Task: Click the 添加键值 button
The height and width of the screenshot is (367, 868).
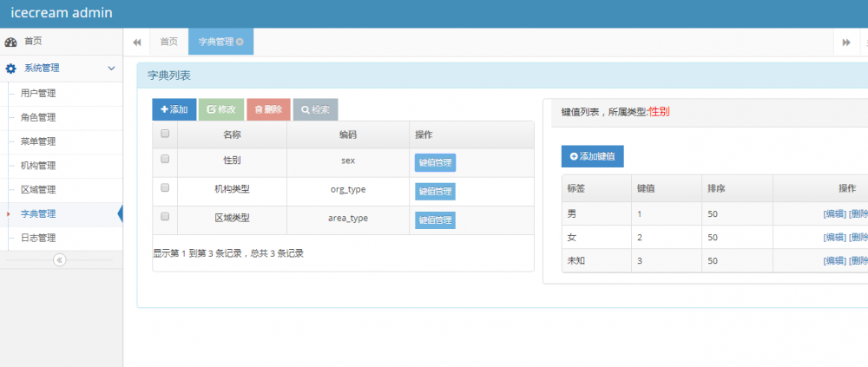Action: pos(592,157)
